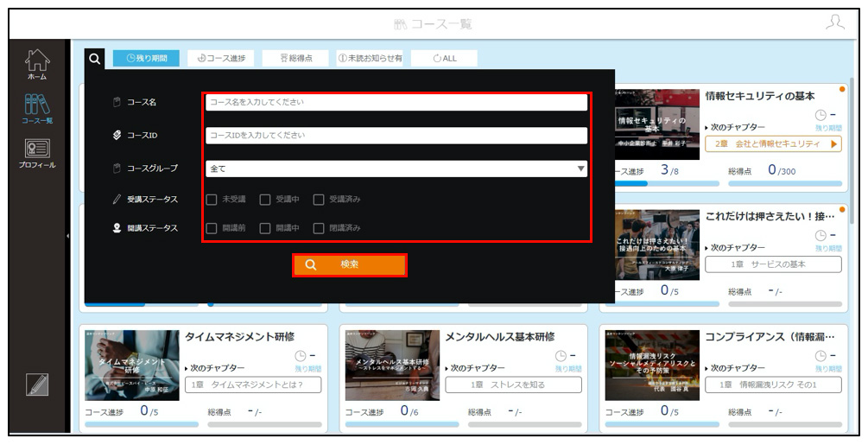Open the コースグループ dropdown showing 全て
This screenshot has width=868, height=445.
(x=396, y=168)
